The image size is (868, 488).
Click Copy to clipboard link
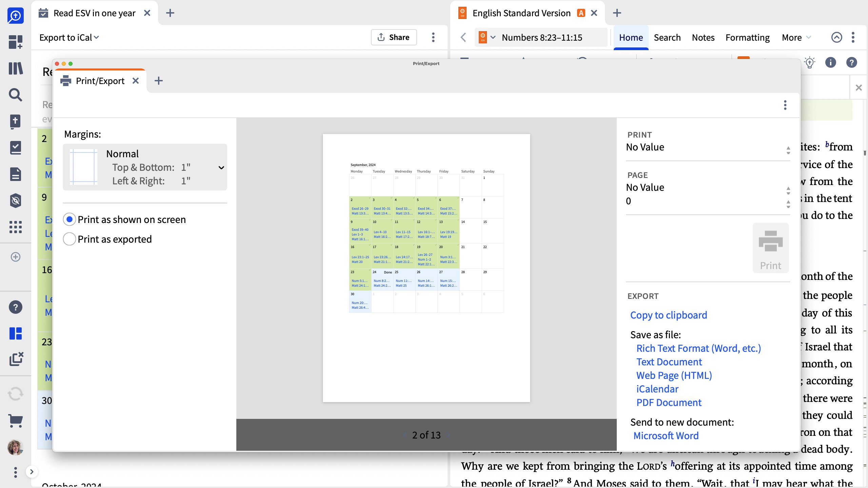(669, 315)
